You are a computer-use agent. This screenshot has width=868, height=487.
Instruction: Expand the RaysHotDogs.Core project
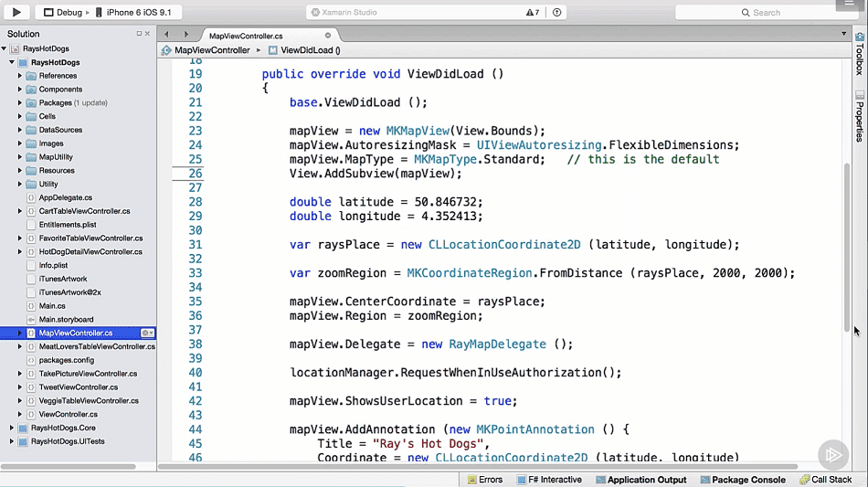tap(12, 428)
